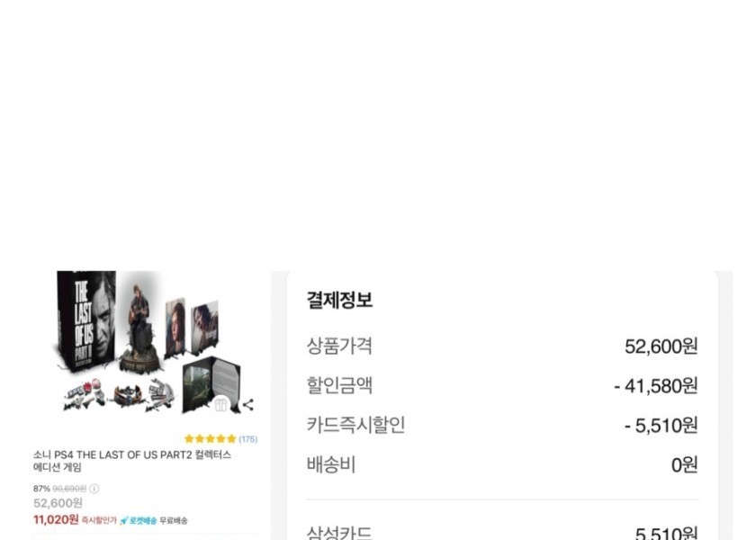This screenshot has height=540, width=756.
Task: Click the struck-through 90,690원 original price
Action: coord(69,489)
